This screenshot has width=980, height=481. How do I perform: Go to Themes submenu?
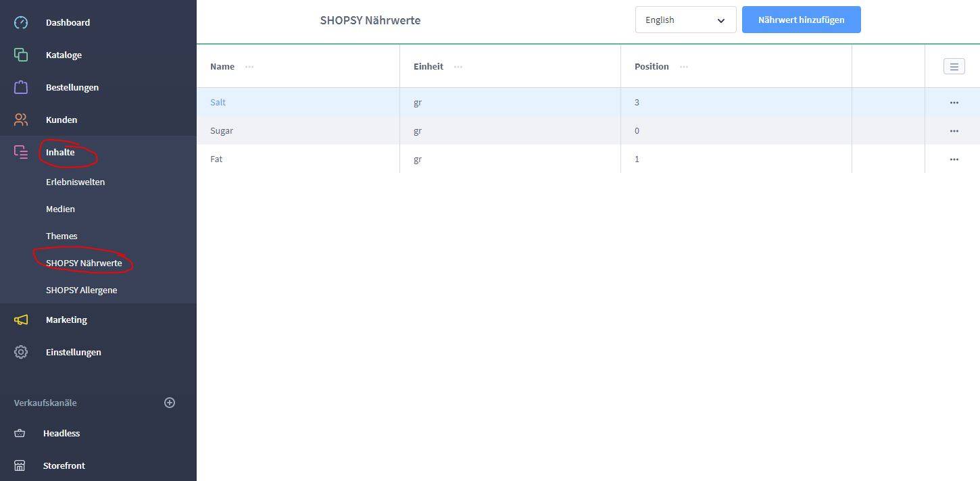62,236
